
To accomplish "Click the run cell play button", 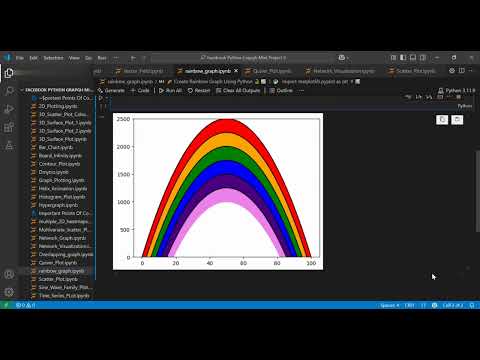I will click(100, 98).
